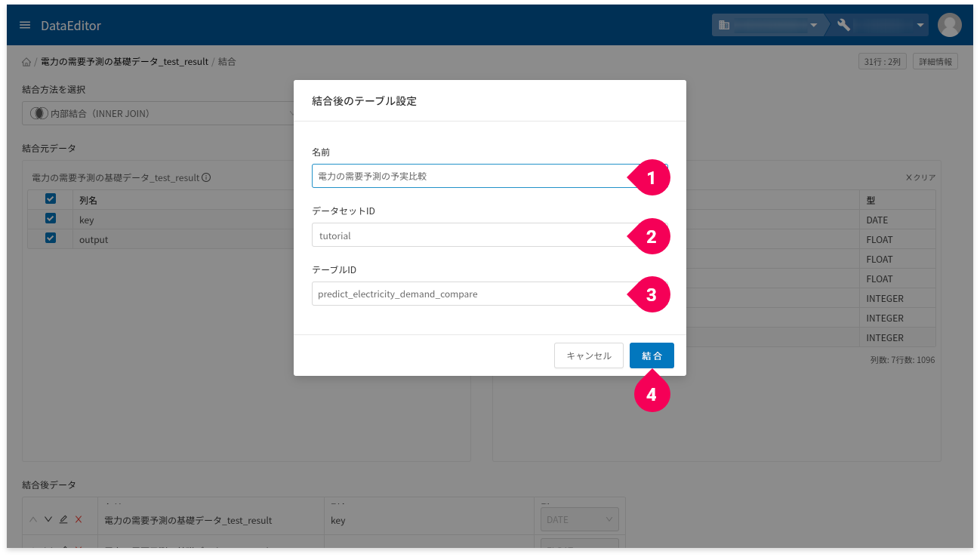
Task: Open the user avatar menu
Action: [949, 25]
